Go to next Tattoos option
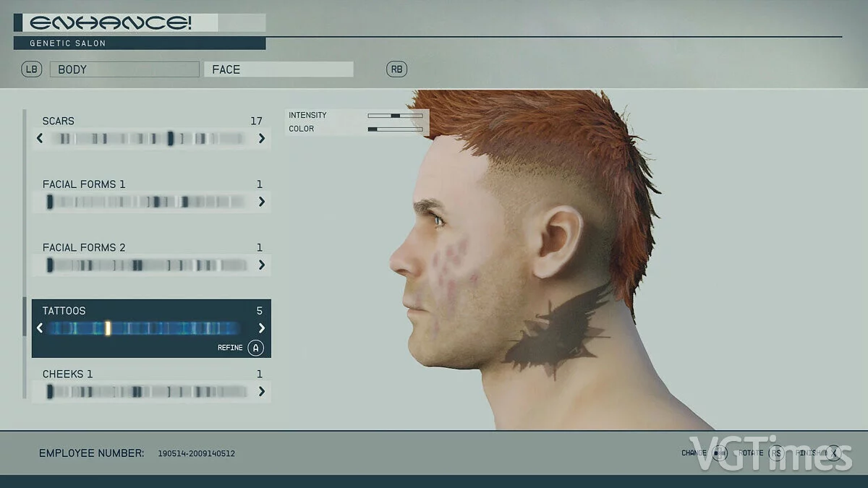The height and width of the screenshot is (488, 868). point(262,328)
